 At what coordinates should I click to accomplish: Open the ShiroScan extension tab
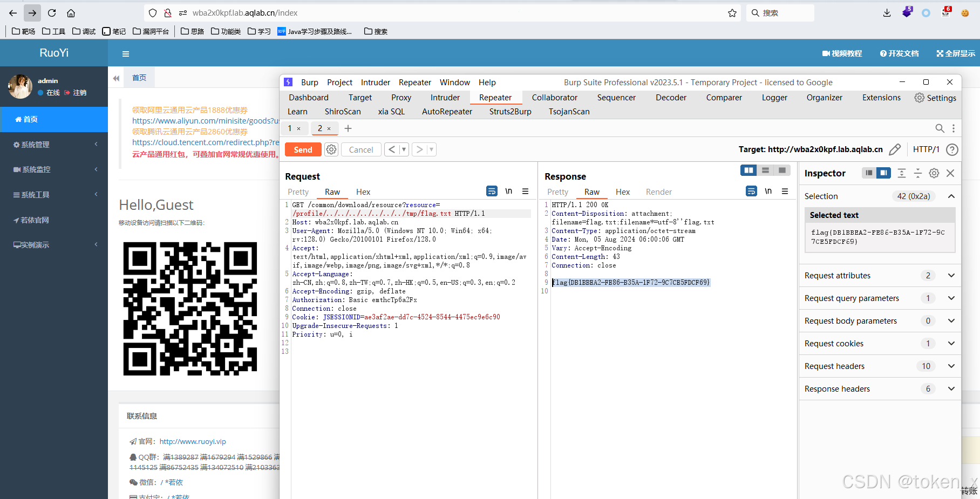click(343, 112)
